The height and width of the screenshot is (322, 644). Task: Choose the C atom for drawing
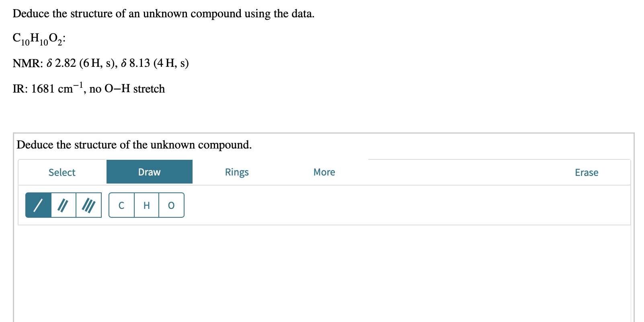(121, 205)
